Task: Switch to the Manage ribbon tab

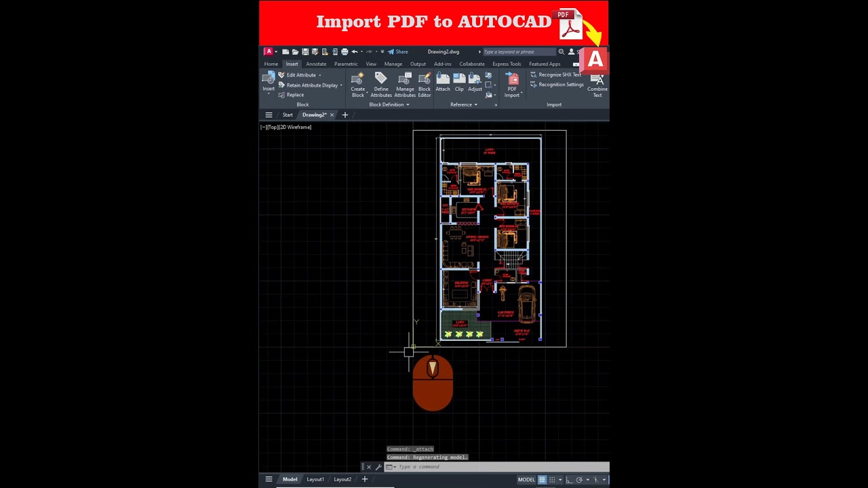Action: [393, 64]
